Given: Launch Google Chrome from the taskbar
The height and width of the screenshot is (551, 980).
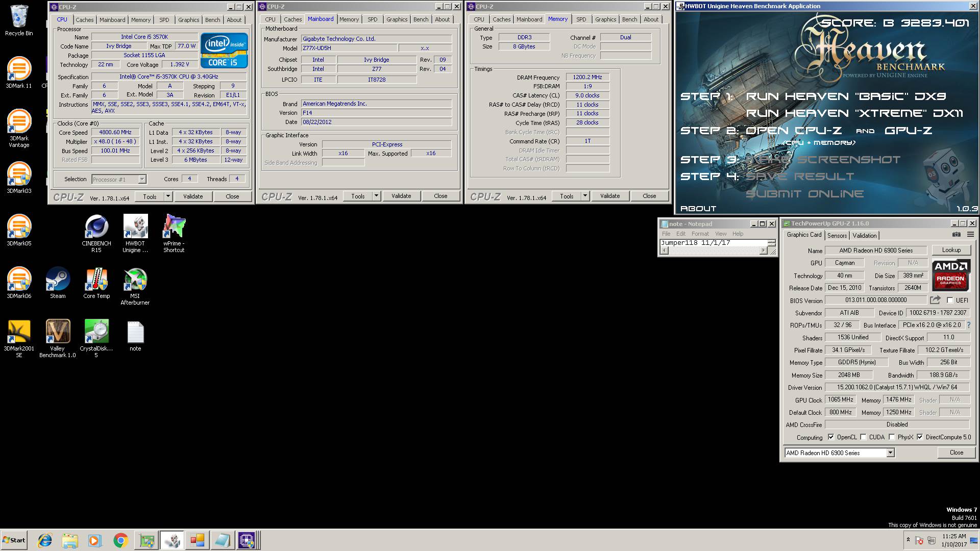Looking at the screenshot, I should click(120, 540).
